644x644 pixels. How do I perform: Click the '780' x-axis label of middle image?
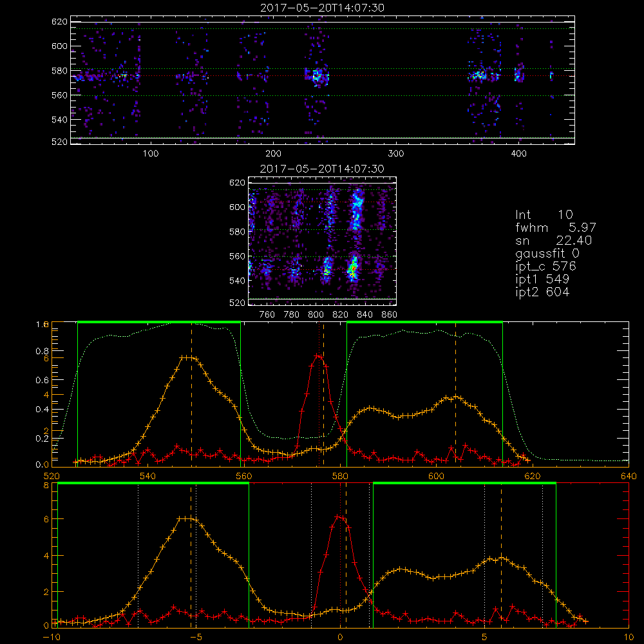(292, 315)
